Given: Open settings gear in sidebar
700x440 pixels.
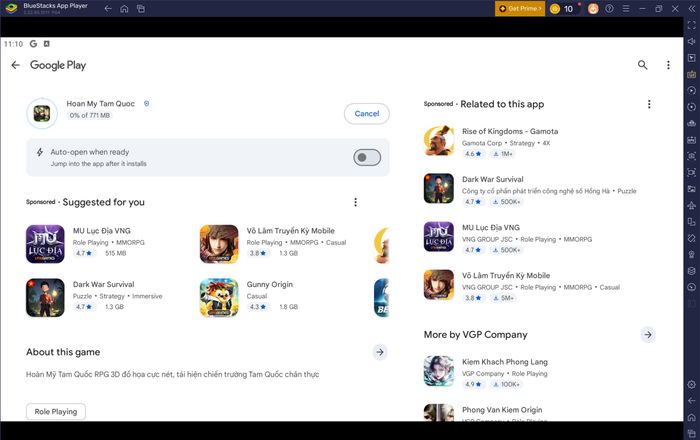Looking at the screenshot, I should pyautogui.click(x=692, y=384).
